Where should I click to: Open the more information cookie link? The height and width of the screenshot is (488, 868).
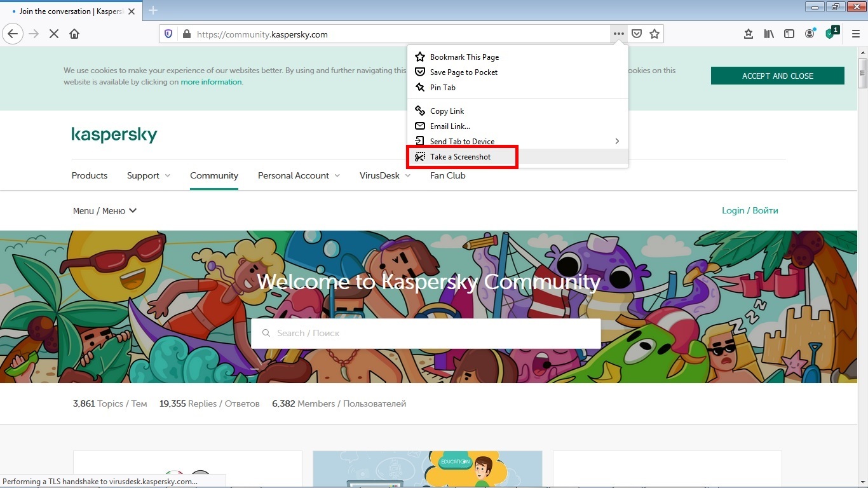(x=211, y=82)
